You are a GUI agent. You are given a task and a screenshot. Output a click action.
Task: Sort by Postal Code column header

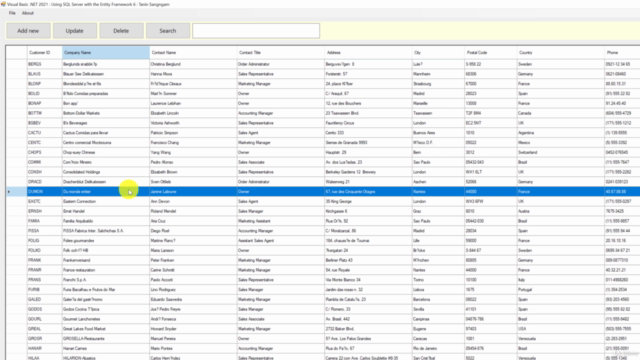(491, 53)
